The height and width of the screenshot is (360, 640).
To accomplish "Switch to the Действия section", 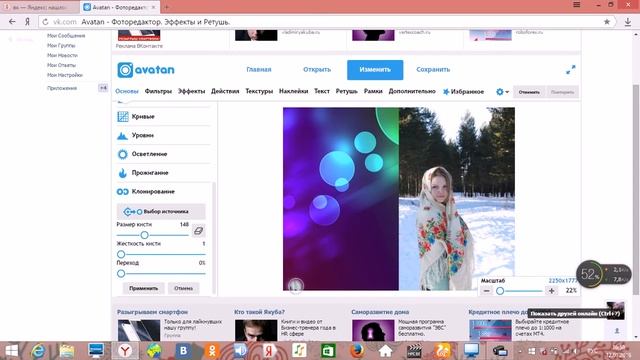I will click(x=225, y=91).
